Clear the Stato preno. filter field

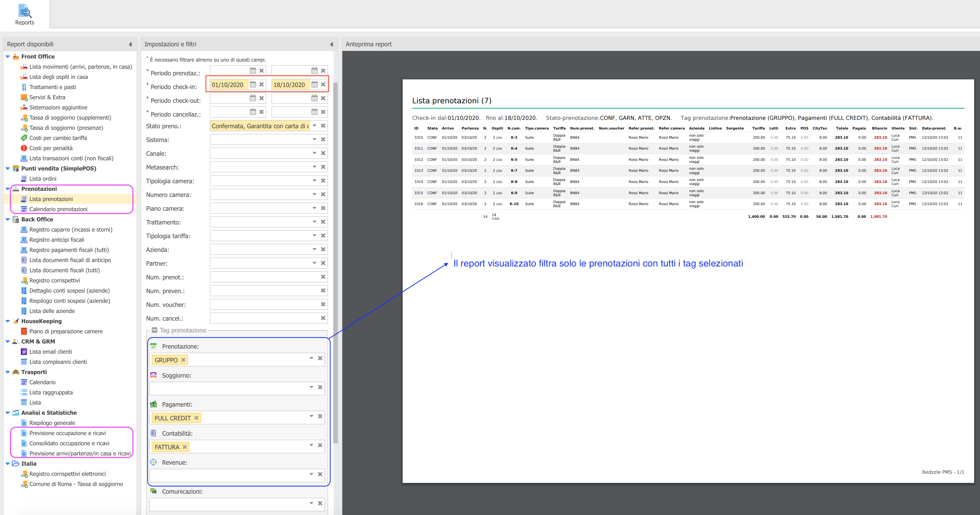tap(323, 126)
